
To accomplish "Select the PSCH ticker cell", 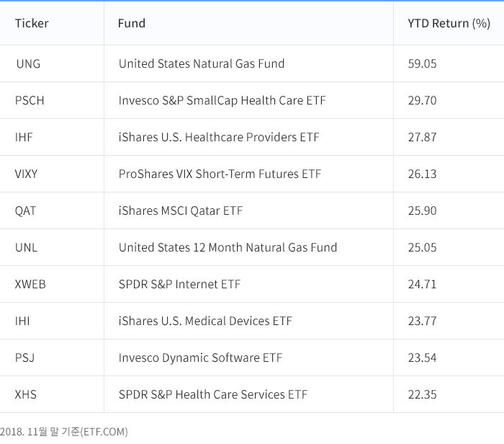I will (30, 100).
